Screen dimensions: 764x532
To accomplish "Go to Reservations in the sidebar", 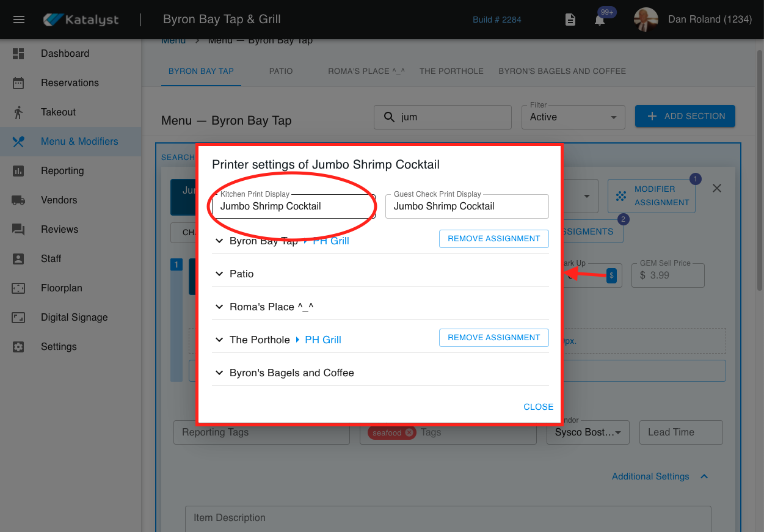I will pyautogui.click(x=70, y=83).
